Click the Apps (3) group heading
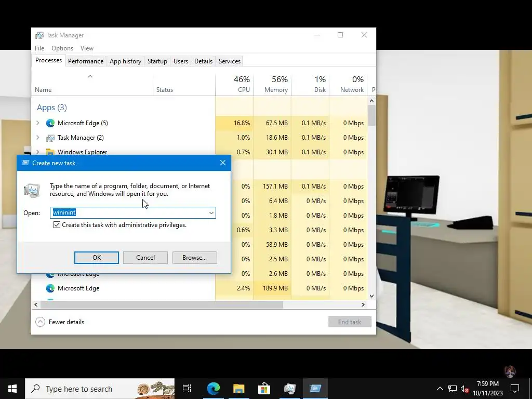 [x=52, y=108]
